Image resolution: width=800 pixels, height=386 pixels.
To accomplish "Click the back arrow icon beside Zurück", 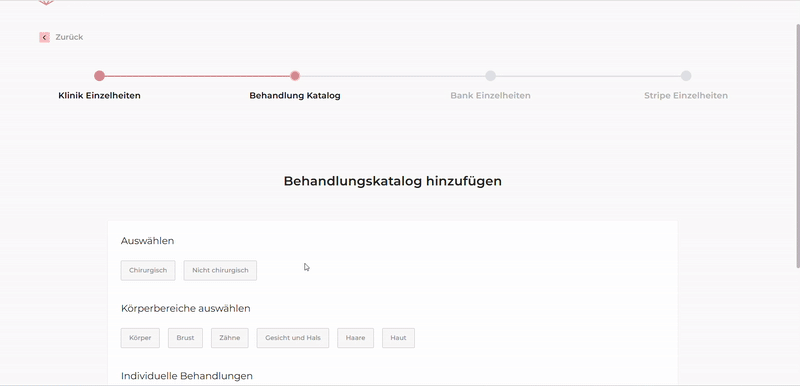I will tap(44, 37).
